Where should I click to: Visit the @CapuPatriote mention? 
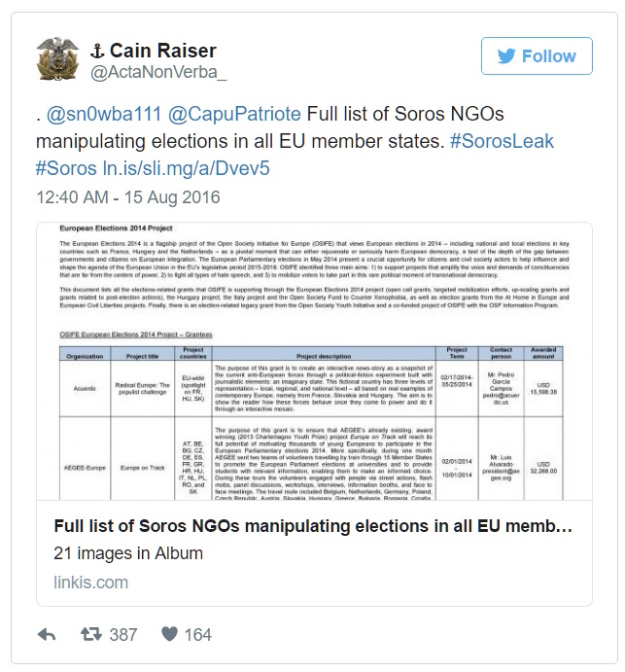pos(225,113)
